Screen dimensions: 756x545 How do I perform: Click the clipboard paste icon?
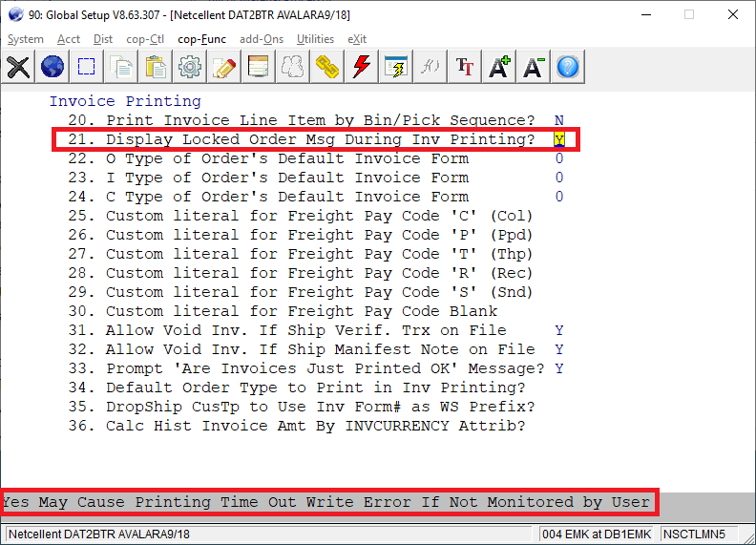click(156, 67)
